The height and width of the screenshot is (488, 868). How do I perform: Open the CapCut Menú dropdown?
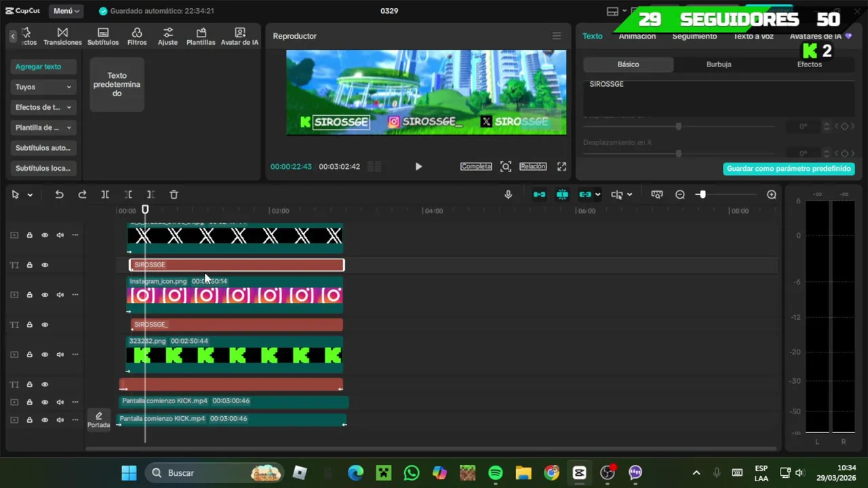[x=66, y=11]
